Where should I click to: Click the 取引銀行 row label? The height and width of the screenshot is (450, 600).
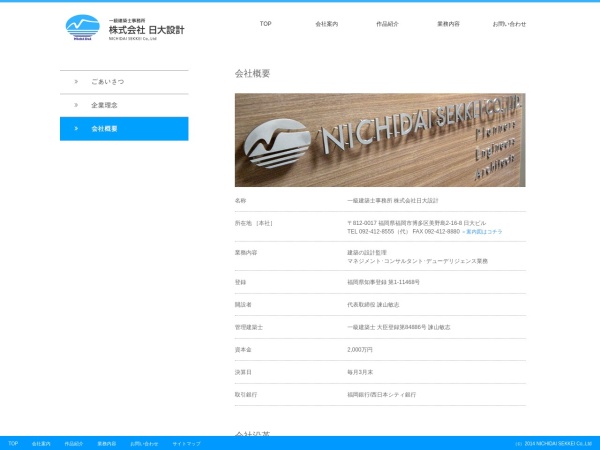[x=246, y=395]
